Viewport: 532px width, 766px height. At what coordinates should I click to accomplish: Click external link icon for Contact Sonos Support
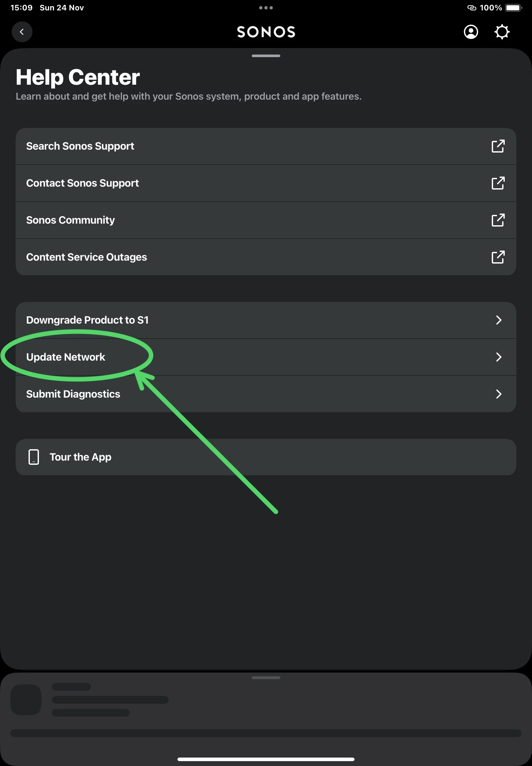498,183
